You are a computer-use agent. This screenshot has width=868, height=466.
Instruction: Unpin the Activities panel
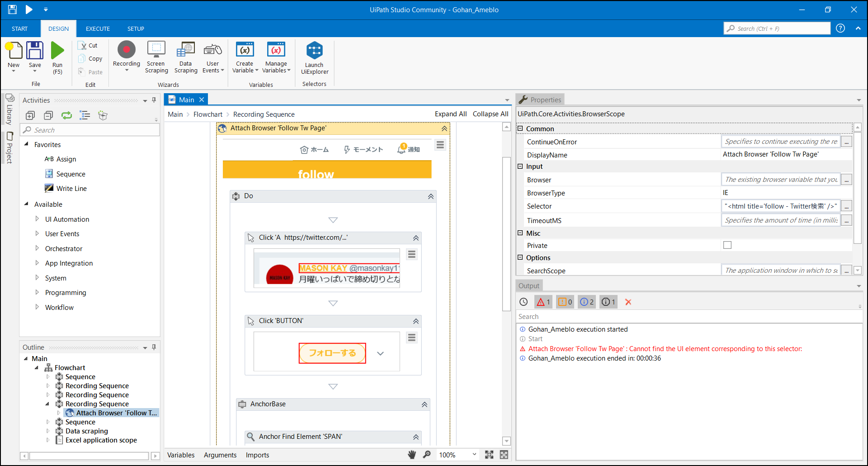pos(154,100)
